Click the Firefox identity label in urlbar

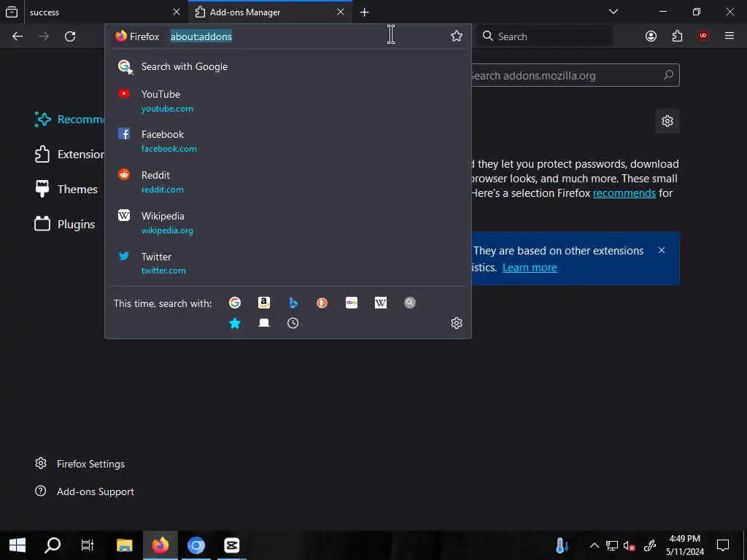[x=137, y=36]
